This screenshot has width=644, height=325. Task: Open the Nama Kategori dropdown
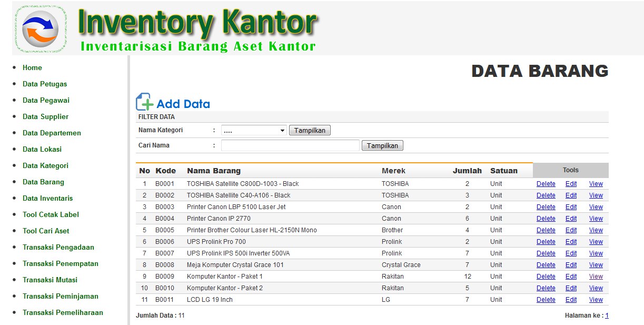[x=254, y=130]
